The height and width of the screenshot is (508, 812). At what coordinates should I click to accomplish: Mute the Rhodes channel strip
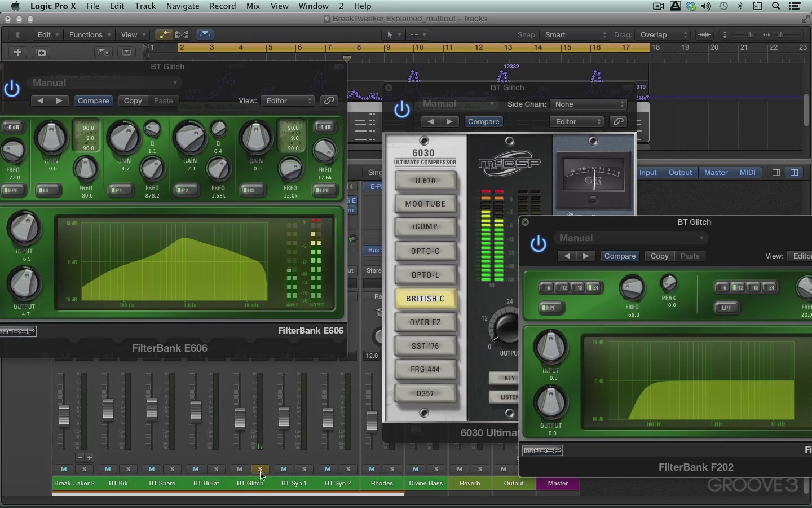pyautogui.click(x=372, y=469)
